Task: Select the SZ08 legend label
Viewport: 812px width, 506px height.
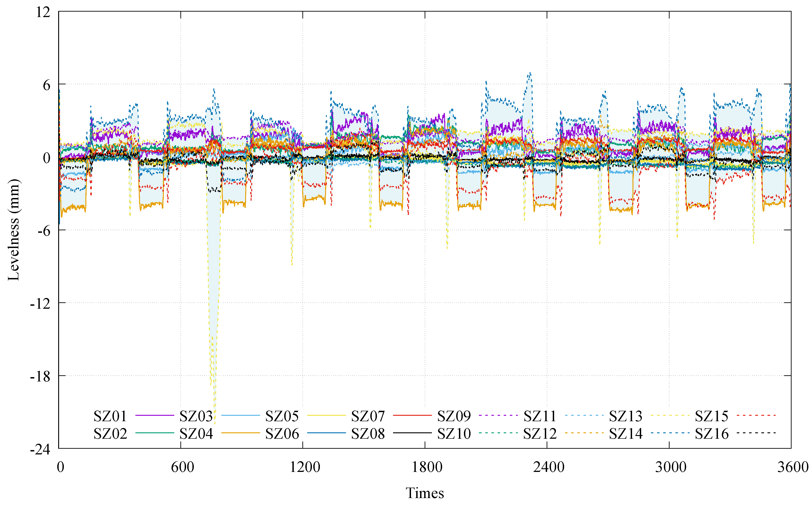Action: tap(368, 434)
